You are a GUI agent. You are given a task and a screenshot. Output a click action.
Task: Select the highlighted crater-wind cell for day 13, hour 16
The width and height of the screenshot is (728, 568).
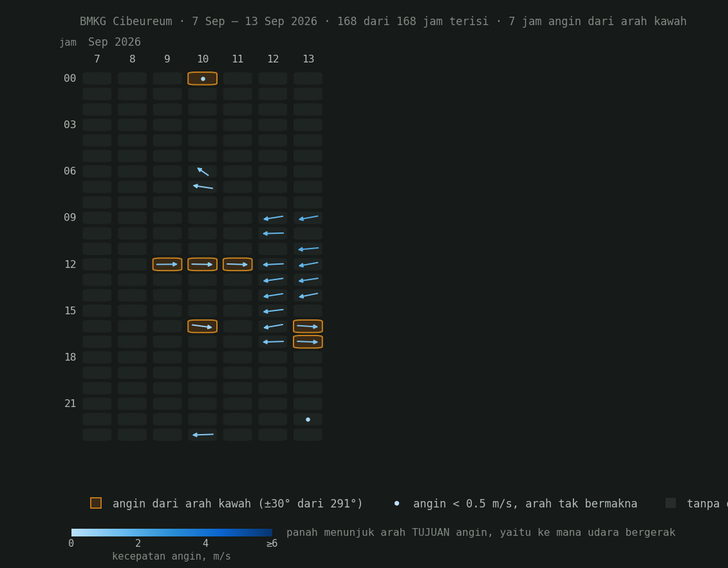pyautogui.click(x=308, y=327)
